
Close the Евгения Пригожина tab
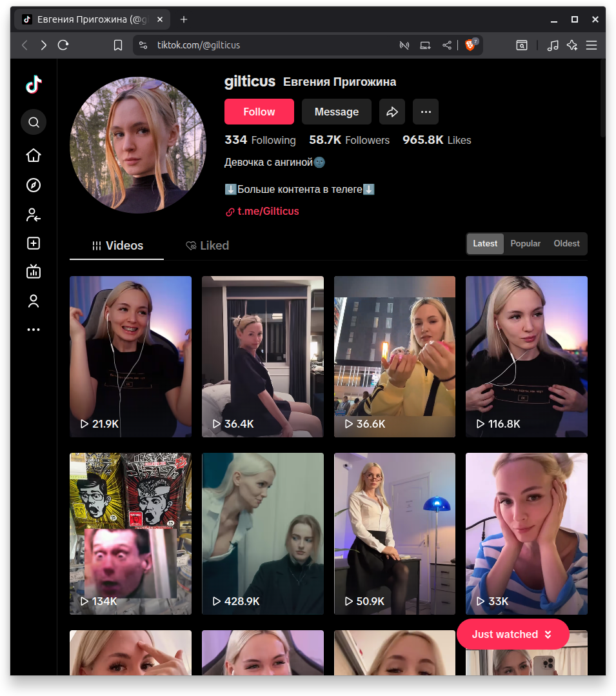[160, 19]
